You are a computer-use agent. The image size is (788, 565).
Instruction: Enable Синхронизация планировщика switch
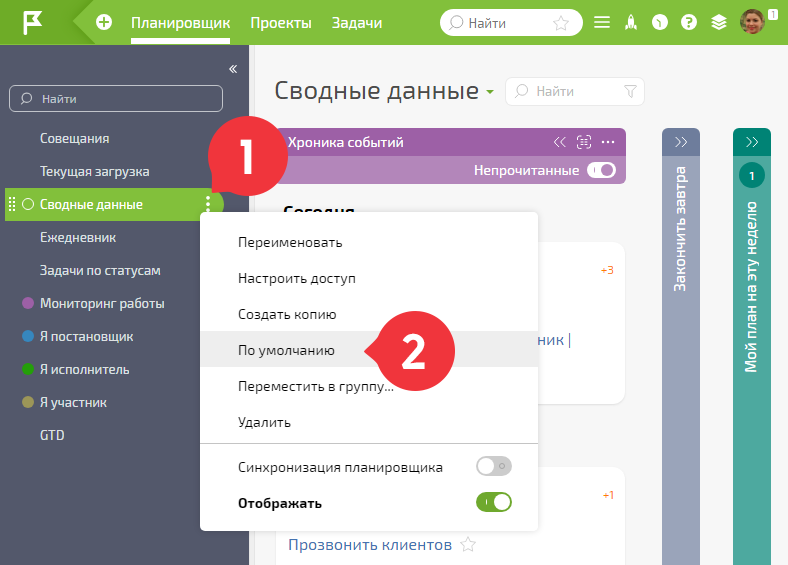tap(494, 466)
